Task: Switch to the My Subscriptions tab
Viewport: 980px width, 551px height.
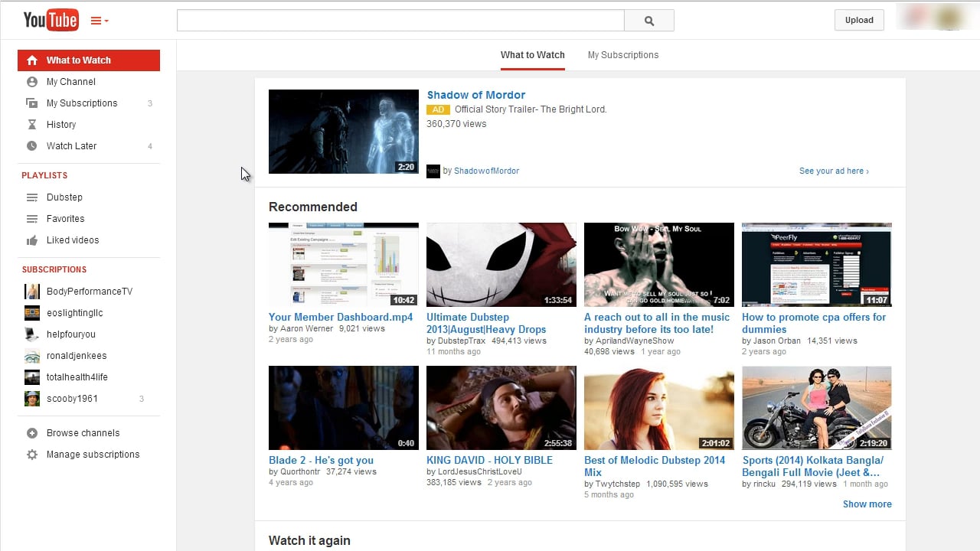Action: click(x=622, y=55)
